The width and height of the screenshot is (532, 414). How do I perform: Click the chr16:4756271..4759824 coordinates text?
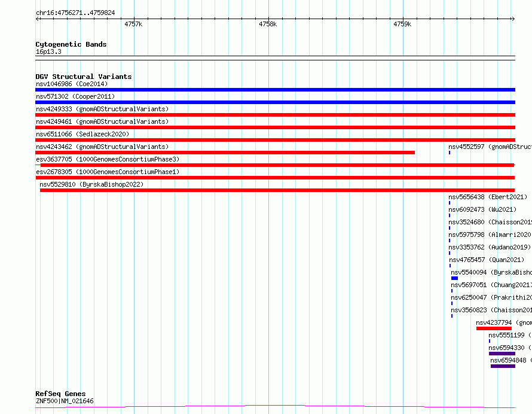point(75,13)
